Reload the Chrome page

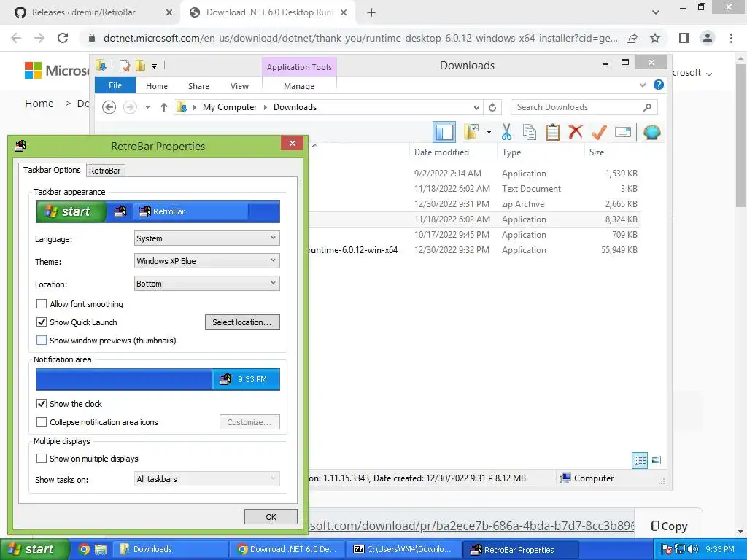click(x=63, y=38)
